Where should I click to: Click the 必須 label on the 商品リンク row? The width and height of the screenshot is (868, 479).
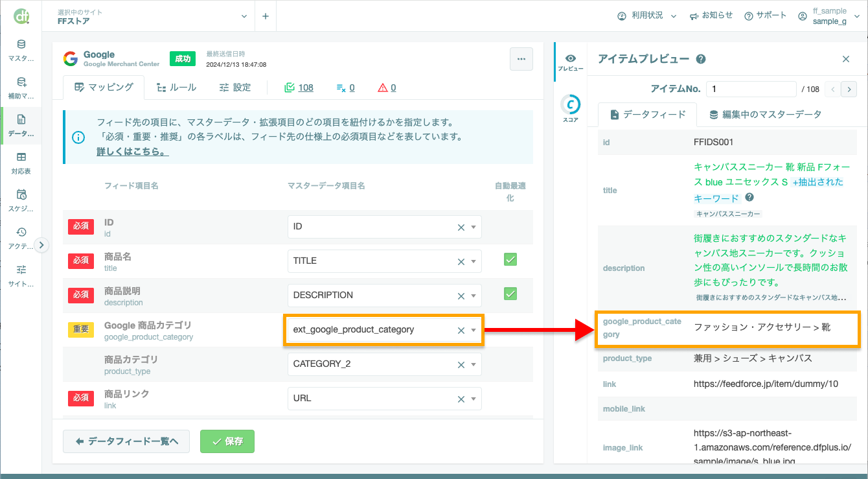(x=81, y=398)
